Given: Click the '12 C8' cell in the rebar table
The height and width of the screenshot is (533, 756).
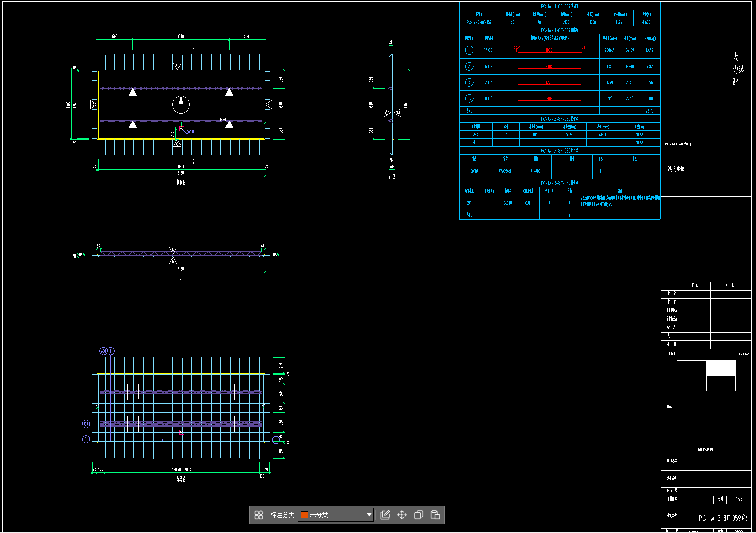Looking at the screenshot, I should coord(489,50).
